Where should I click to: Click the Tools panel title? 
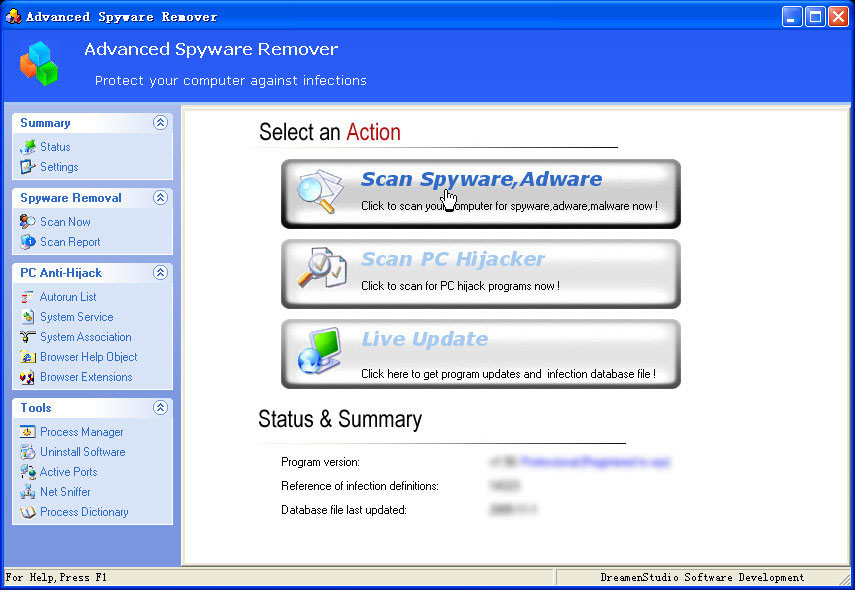click(35, 408)
